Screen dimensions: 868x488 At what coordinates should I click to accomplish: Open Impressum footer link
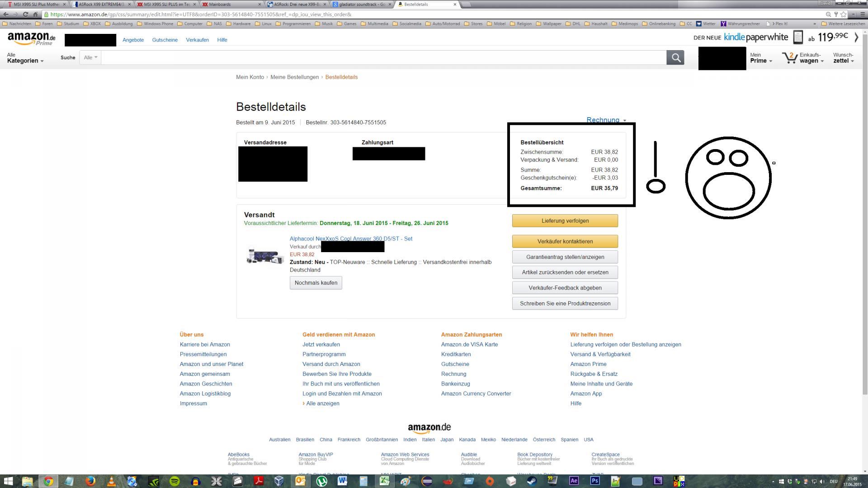(x=193, y=404)
